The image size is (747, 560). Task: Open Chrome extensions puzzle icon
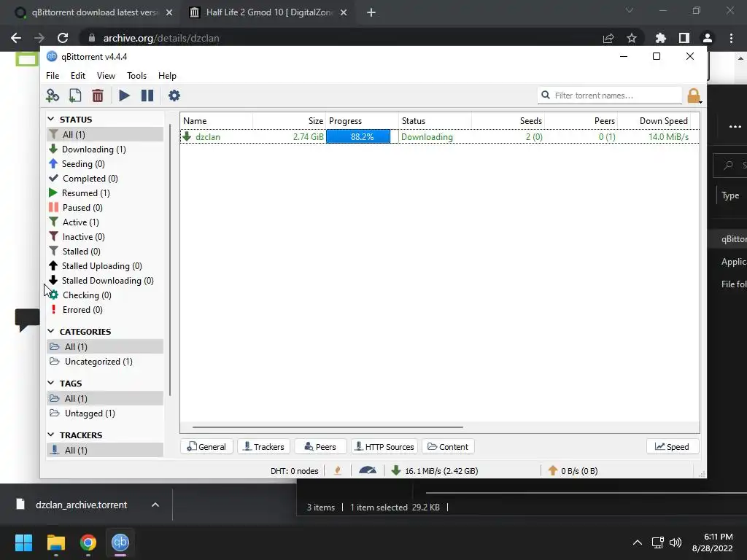(661, 38)
